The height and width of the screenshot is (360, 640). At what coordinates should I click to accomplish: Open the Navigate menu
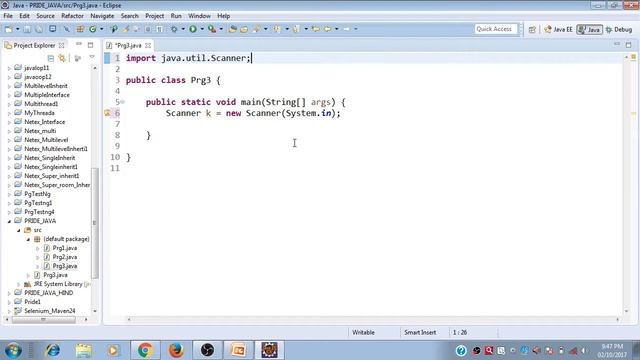pos(102,16)
